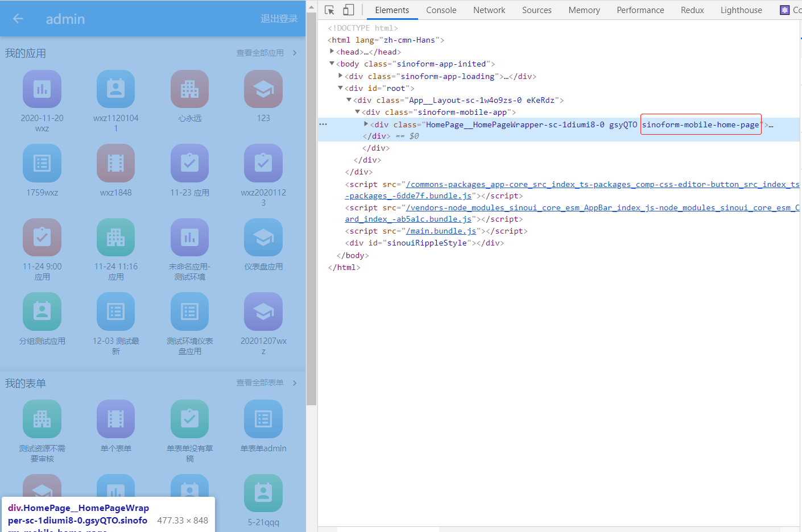Click 查看全部应用 link
The image size is (802, 532).
tap(260, 53)
